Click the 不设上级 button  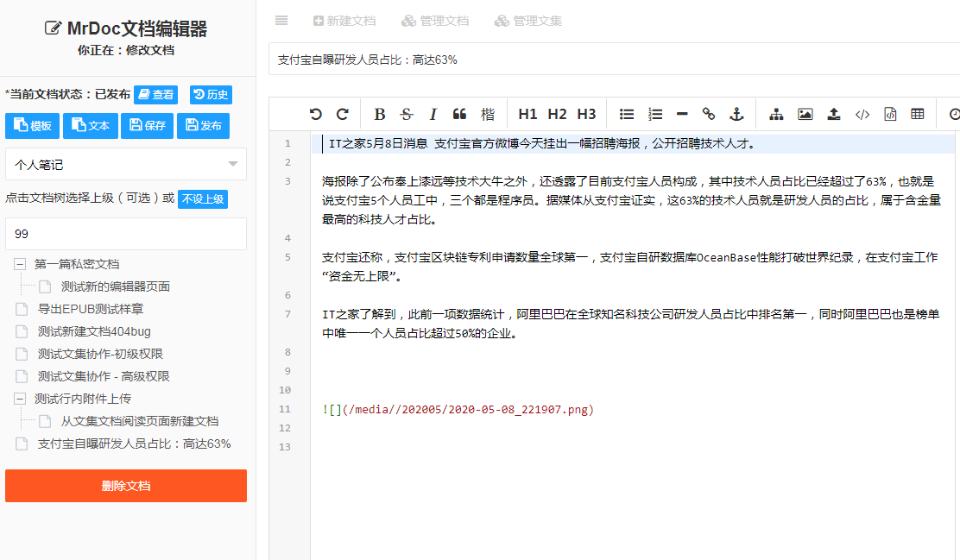click(203, 199)
